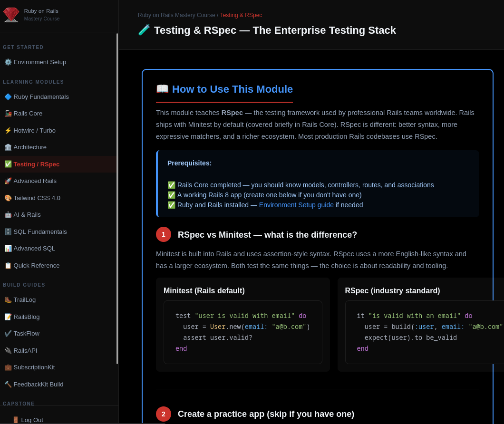Viewport: 504px width, 424px height.
Task: Click the plug icon for RailsAPI
Action: coord(8,351)
